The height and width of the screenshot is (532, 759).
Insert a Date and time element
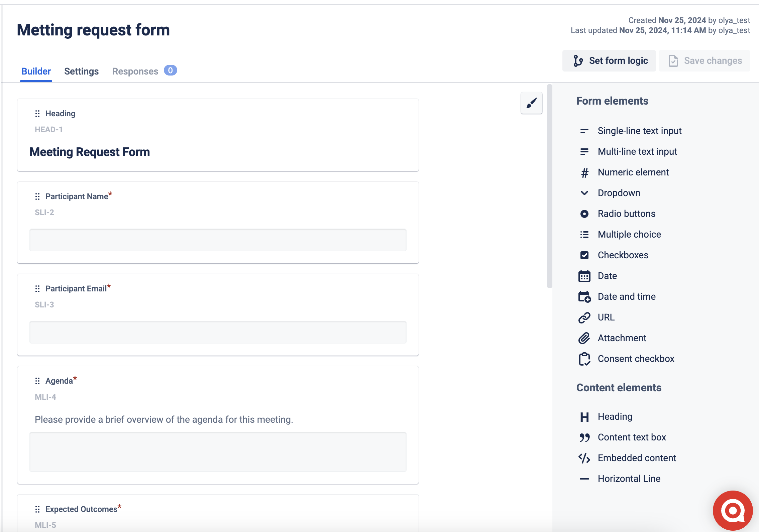(x=626, y=296)
